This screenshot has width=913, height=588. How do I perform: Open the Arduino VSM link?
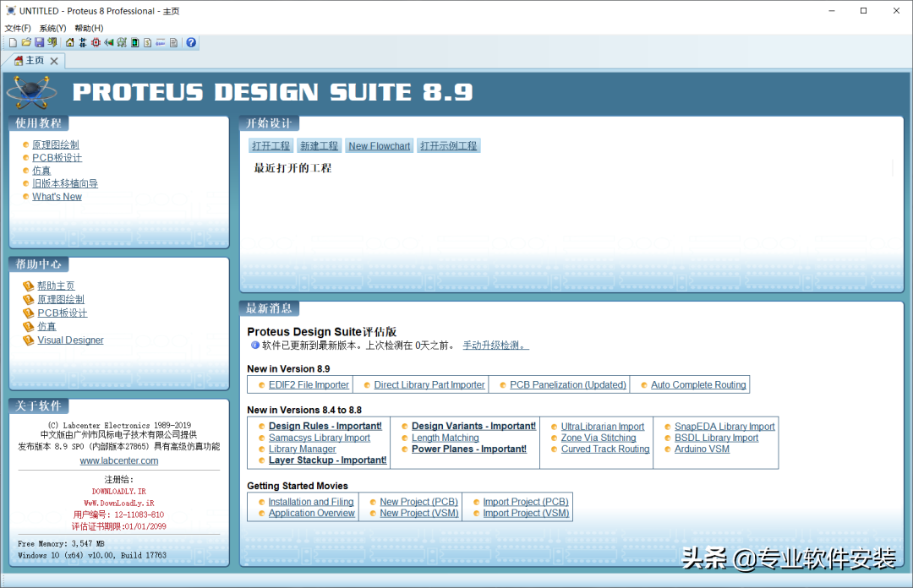pos(702,449)
